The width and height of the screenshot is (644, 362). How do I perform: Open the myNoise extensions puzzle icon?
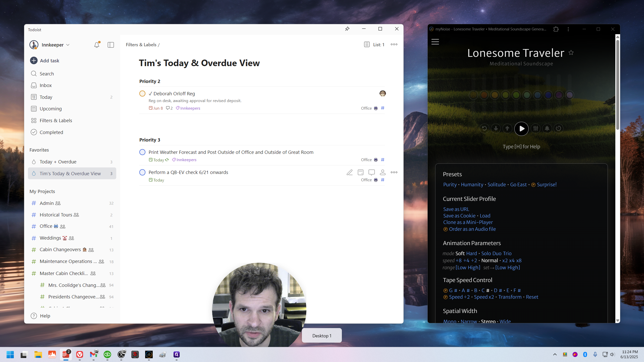click(x=556, y=29)
